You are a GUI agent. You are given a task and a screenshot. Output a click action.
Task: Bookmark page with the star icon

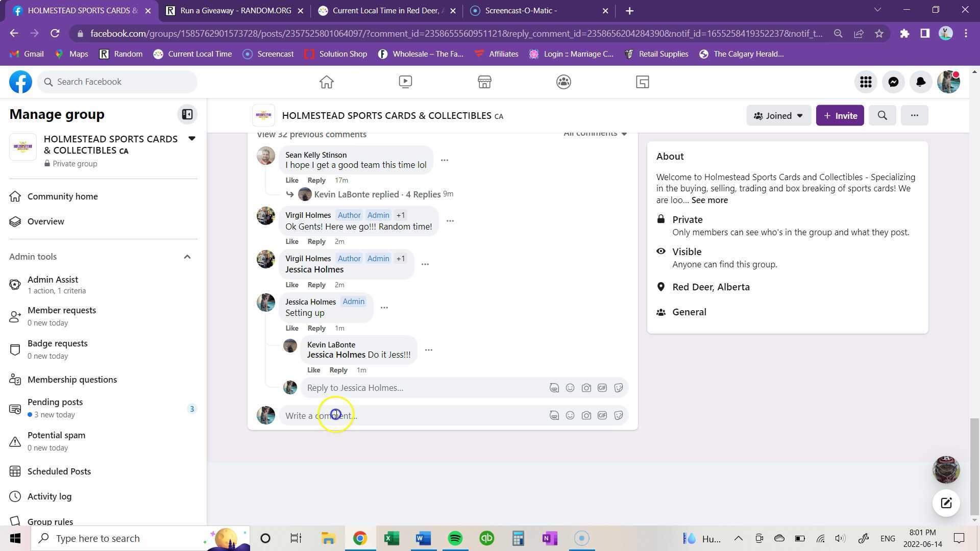click(x=879, y=34)
